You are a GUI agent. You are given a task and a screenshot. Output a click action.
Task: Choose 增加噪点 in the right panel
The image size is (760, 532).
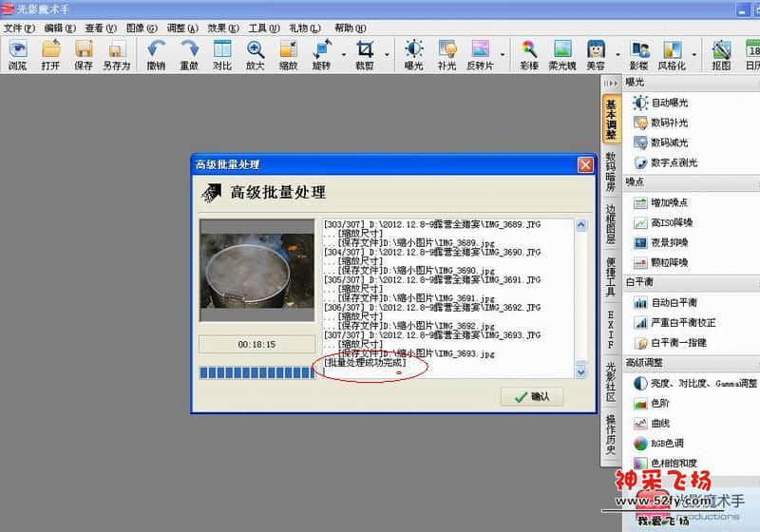point(660,202)
